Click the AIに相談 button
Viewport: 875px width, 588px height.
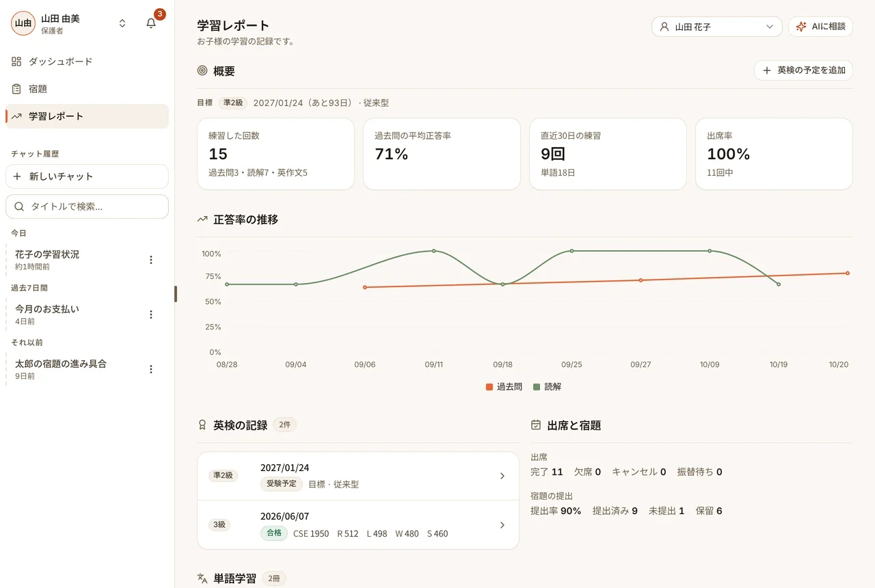click(820, 27)
